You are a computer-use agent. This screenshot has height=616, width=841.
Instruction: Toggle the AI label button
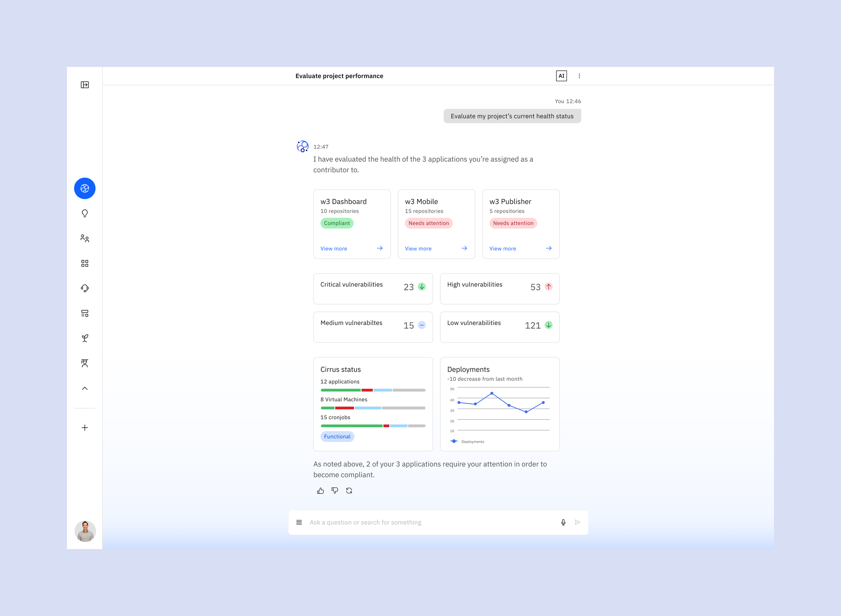(561, 76)
